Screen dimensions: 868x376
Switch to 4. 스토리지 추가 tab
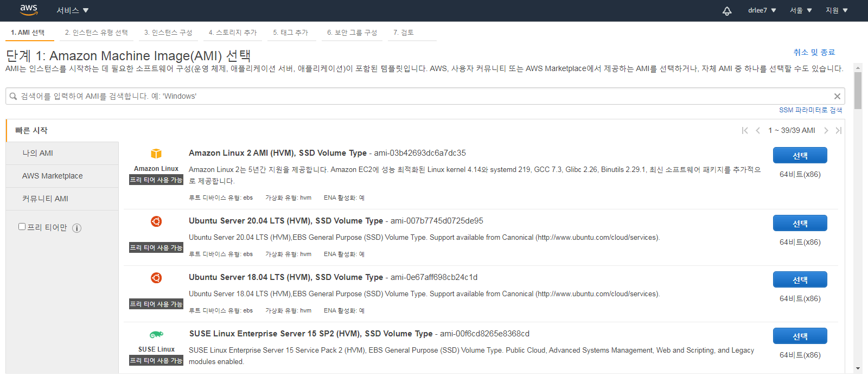click(x=233, y=33)
